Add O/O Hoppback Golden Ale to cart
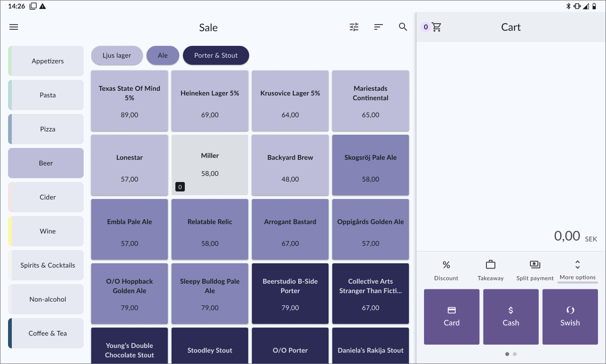This screenshot has width=606, height=364. (x=130, y=294)
